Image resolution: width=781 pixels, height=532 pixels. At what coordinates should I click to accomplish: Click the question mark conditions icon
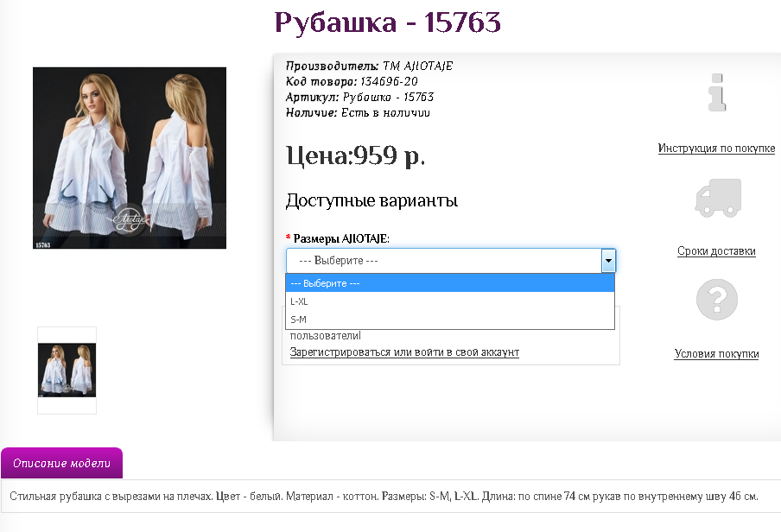716,300
